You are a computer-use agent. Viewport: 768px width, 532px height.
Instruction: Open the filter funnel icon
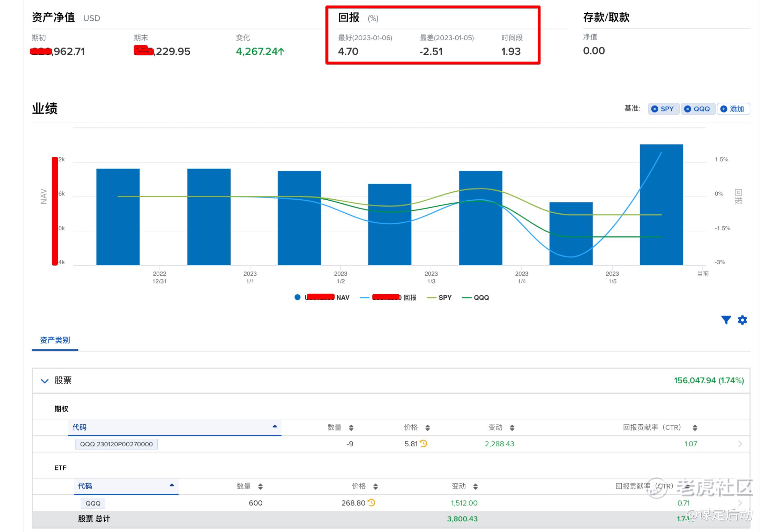(x=726, y=320)
